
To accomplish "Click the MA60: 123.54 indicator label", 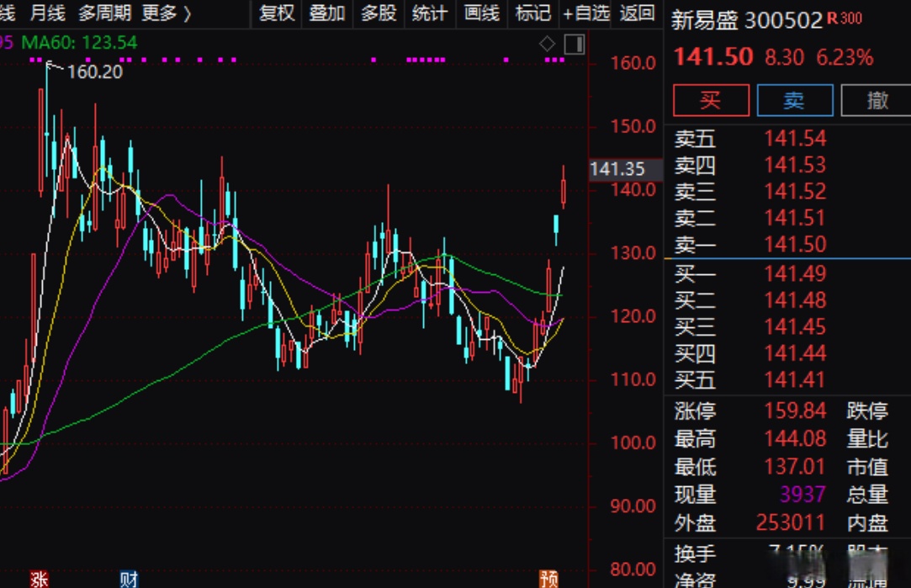I will tap(80, 42).
